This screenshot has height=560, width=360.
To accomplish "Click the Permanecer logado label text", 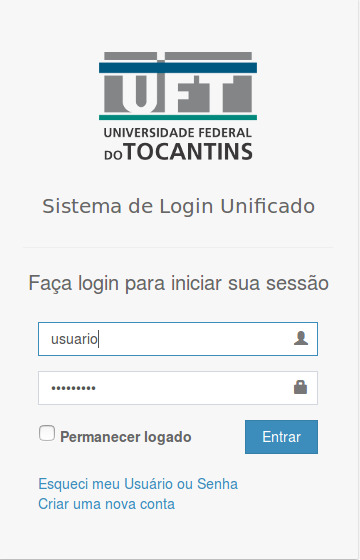I will (x=126, y=437).
